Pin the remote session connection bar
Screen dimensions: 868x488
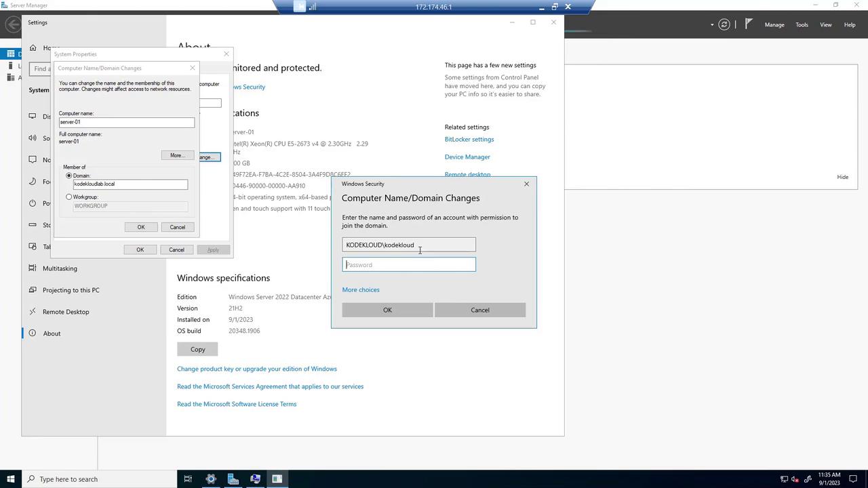click(300, 7)
